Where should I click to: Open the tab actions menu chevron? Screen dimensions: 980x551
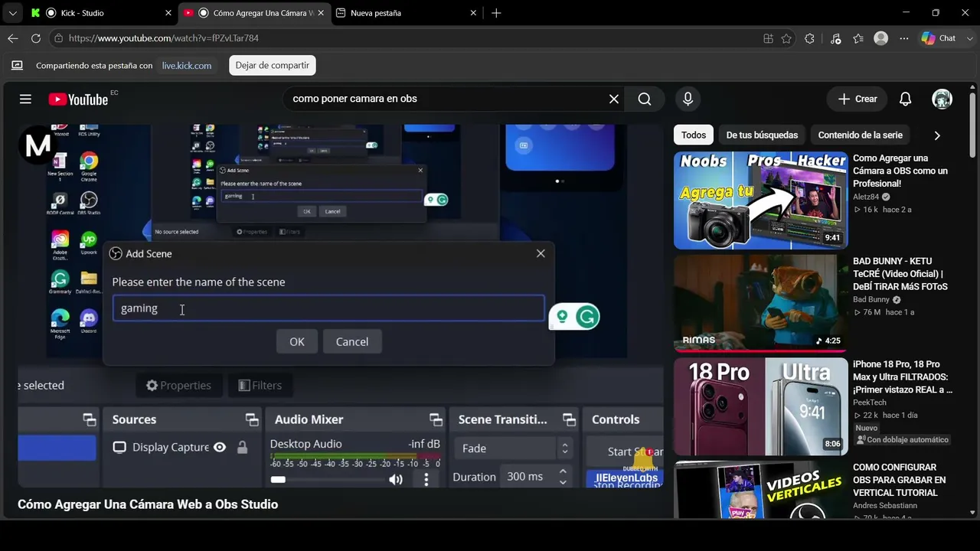[x=12, y=13]
